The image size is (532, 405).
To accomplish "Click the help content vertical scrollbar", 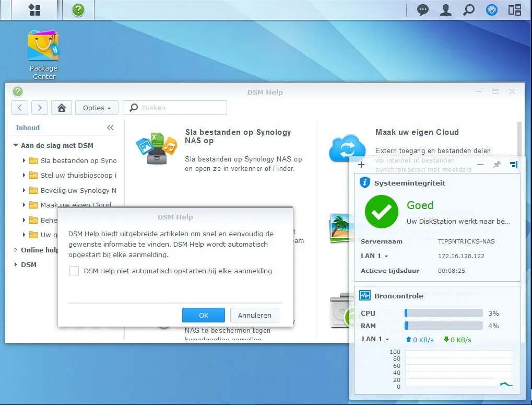I will point(519,139).
